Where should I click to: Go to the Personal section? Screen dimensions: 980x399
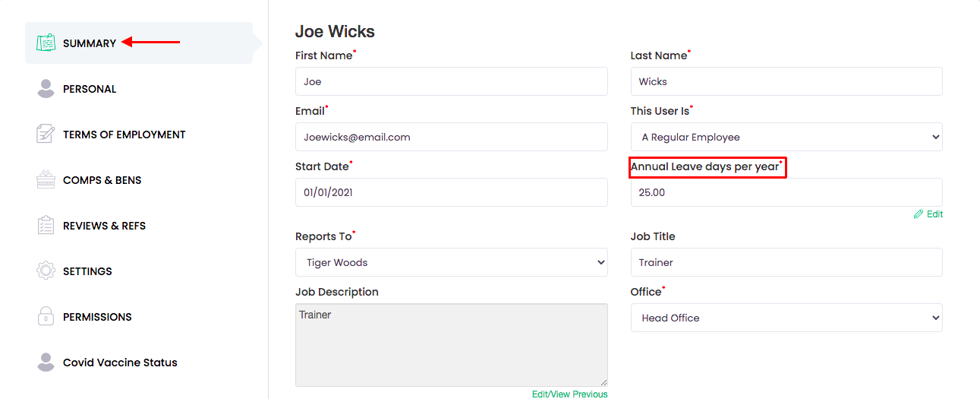point(90,89)
